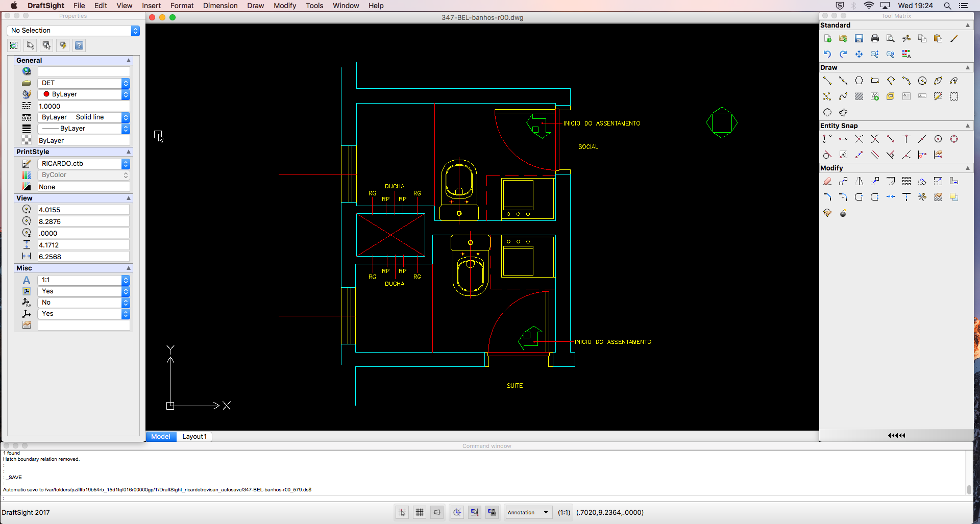Image resolution: width=980 pixels, height=524 pixels.
Task: Activate the Delete tool in Modify panel
Action: (x=828, y=181)
